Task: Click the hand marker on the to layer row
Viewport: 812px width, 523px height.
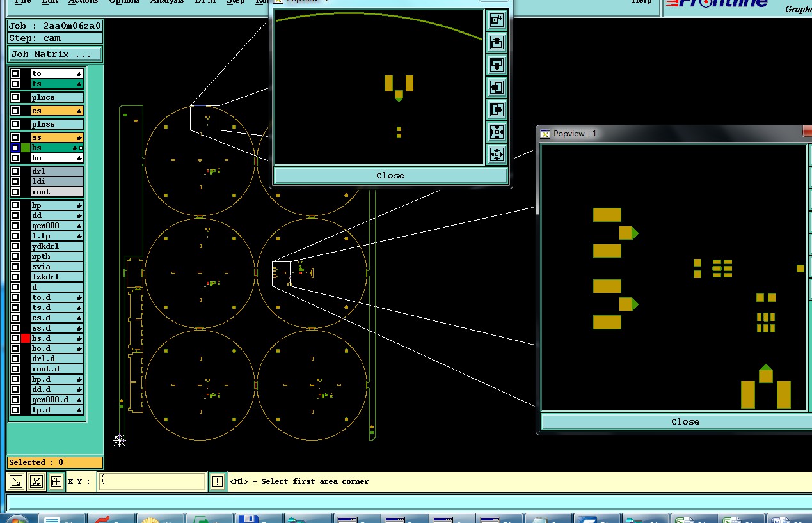Action: [79, 74]
